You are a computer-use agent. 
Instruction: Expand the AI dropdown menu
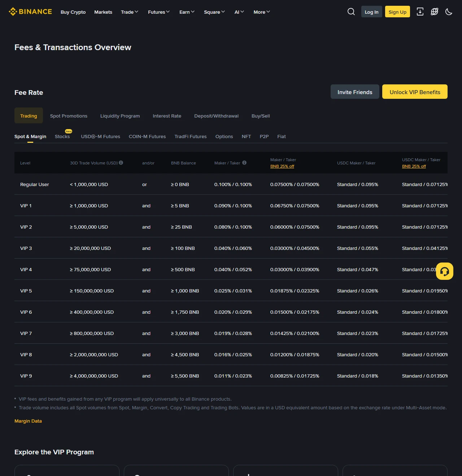tap(239, 12)
